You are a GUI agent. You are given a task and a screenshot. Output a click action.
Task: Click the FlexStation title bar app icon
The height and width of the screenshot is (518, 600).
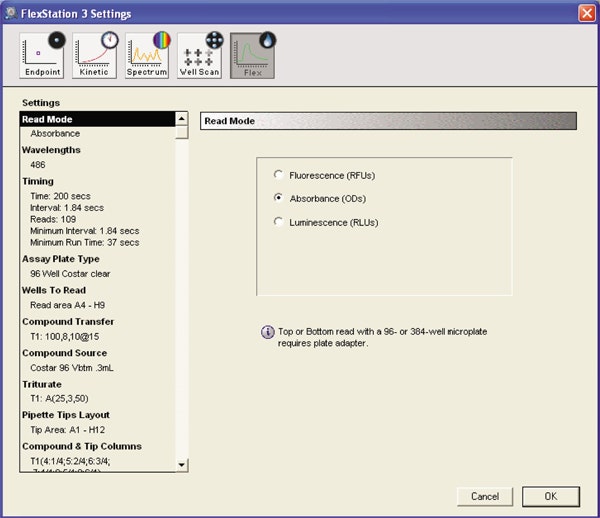(x=11, y=13)
